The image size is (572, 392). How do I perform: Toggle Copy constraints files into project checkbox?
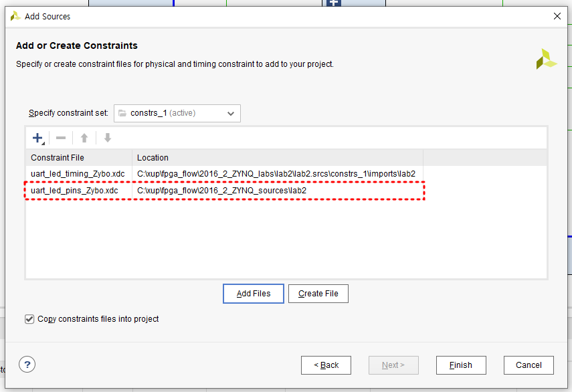(29, 319)
